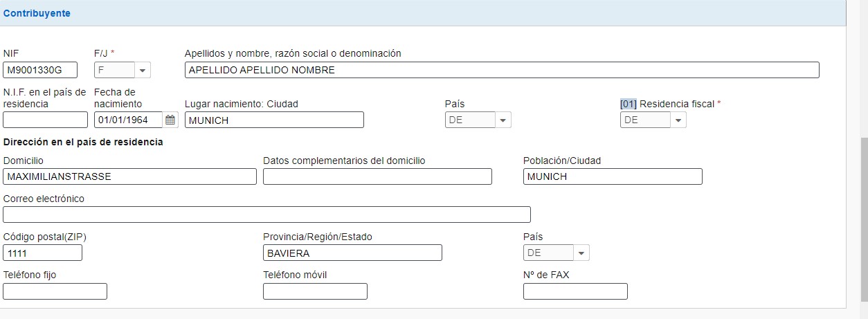This screenshot has height=319, width=868.
Task: Click the Teléfono fijo input box
Action: pos(55,291)
